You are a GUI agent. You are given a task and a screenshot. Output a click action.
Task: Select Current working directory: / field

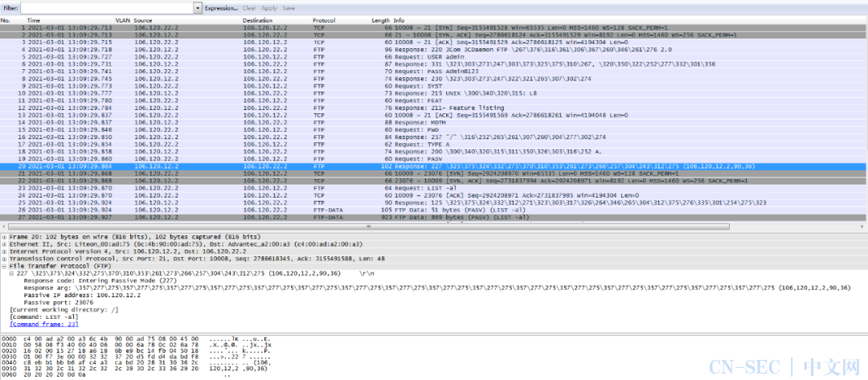coord(64,310)
